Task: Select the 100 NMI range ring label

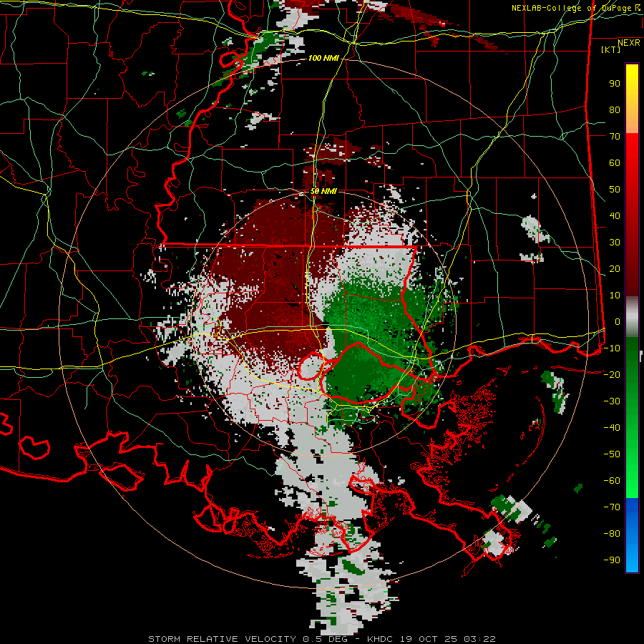Action: pos(323,59)
